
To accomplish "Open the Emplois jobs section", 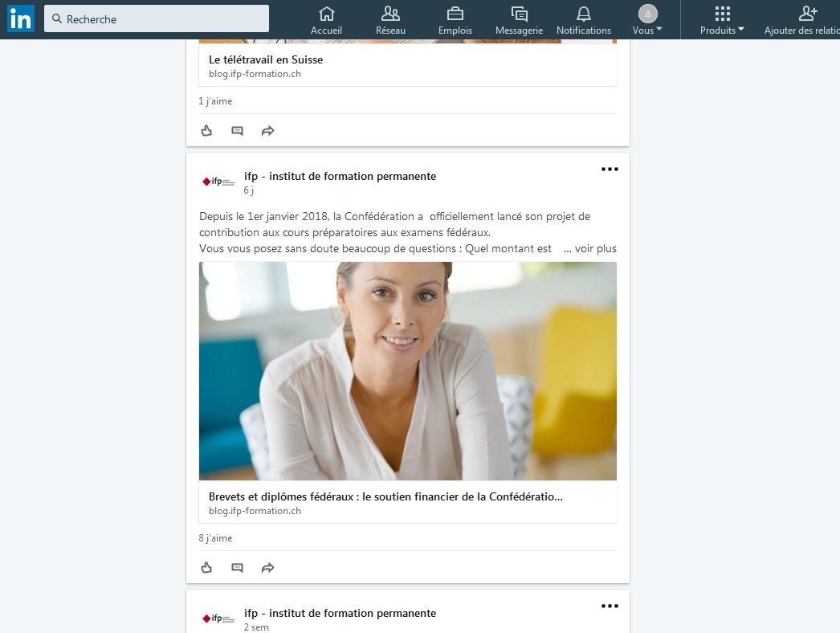I will click(455, 20).
